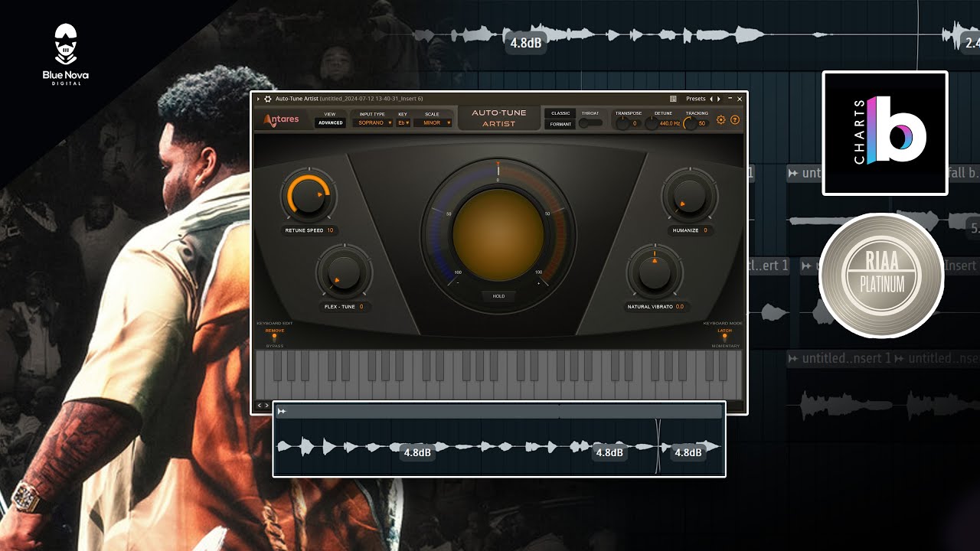Select Classic mode

click(x=560, y=113)
